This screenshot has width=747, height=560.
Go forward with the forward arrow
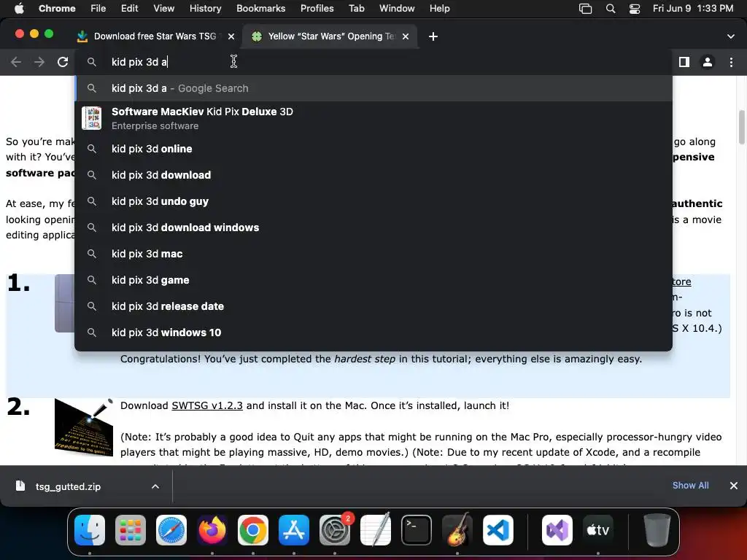(39, 62)
